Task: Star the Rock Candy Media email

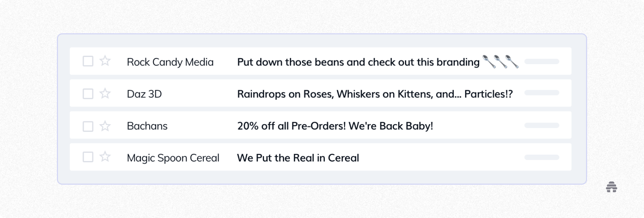Action: tap(105, 61)
